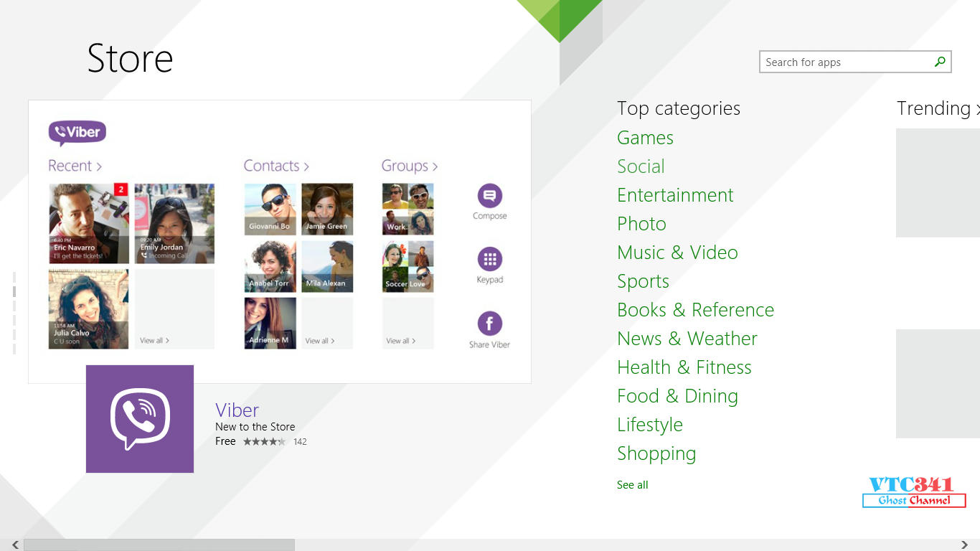980x551 pixels.
Task: Select Anabel Torr contact photo
Action: point(270,266)
